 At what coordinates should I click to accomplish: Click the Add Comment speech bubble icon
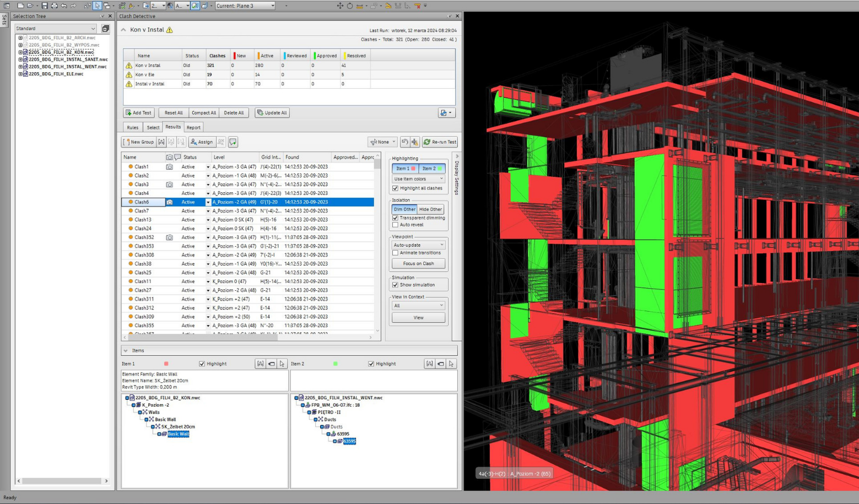pos(233,142)
